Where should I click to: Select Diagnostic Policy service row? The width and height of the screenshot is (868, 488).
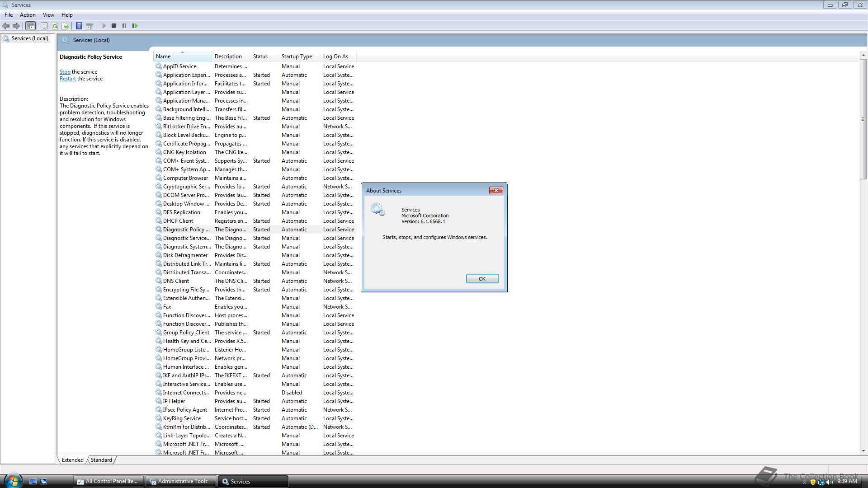pyautogui.click(x=255, y=230)
